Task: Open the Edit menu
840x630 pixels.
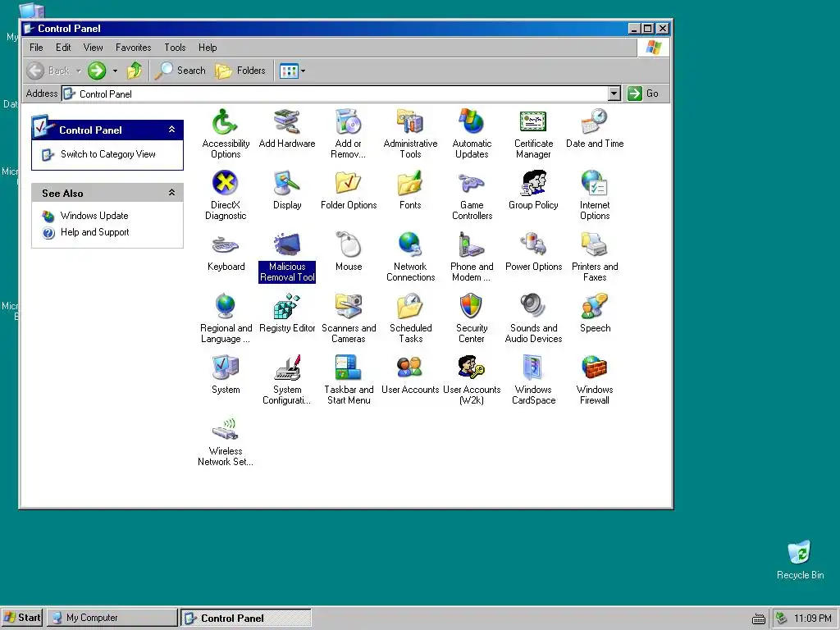Action: (x=63, y=48)
